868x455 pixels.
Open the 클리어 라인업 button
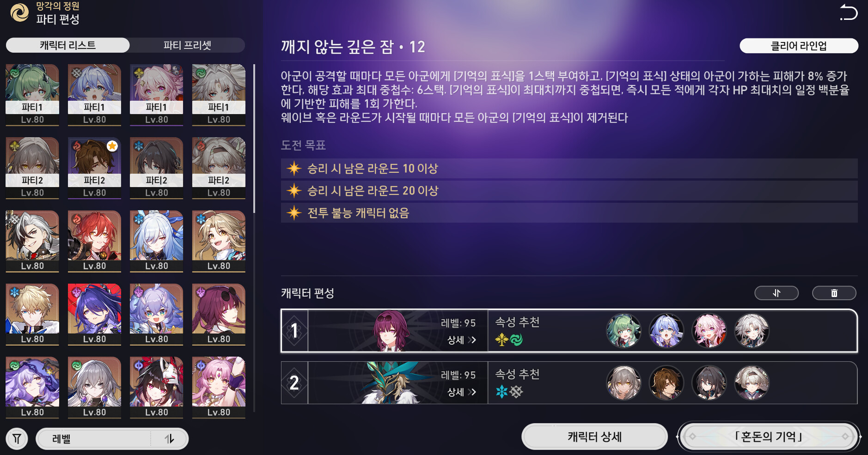(x=799, y=46)
